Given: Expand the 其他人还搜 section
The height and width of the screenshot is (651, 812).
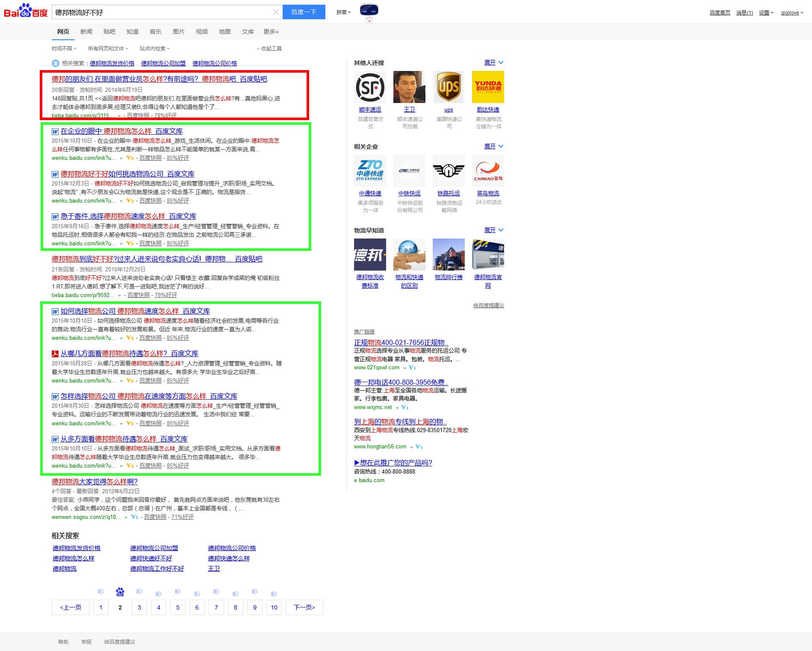Looking at the screenshot, I should click(493, 63).
